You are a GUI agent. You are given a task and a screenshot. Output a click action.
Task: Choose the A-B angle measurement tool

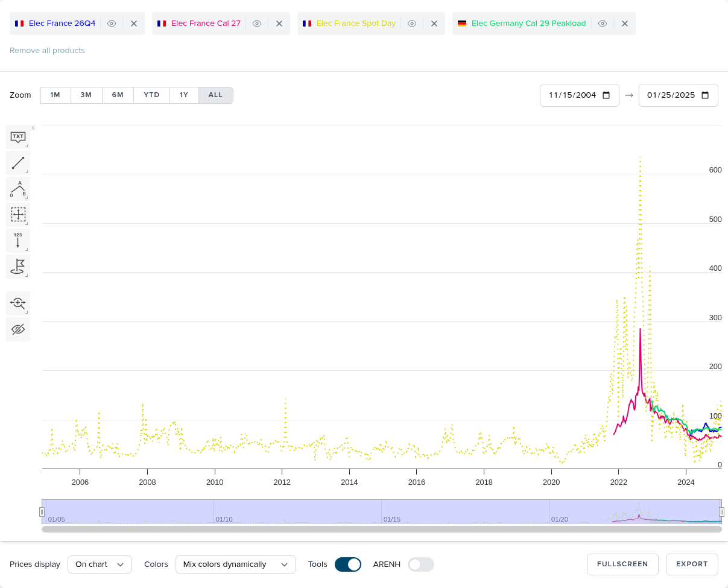point(18,189)
